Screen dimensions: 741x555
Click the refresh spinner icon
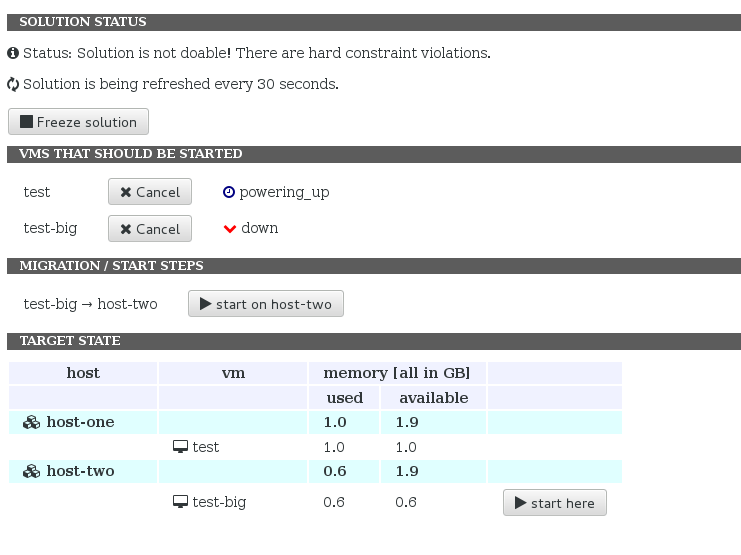point(13,85)
